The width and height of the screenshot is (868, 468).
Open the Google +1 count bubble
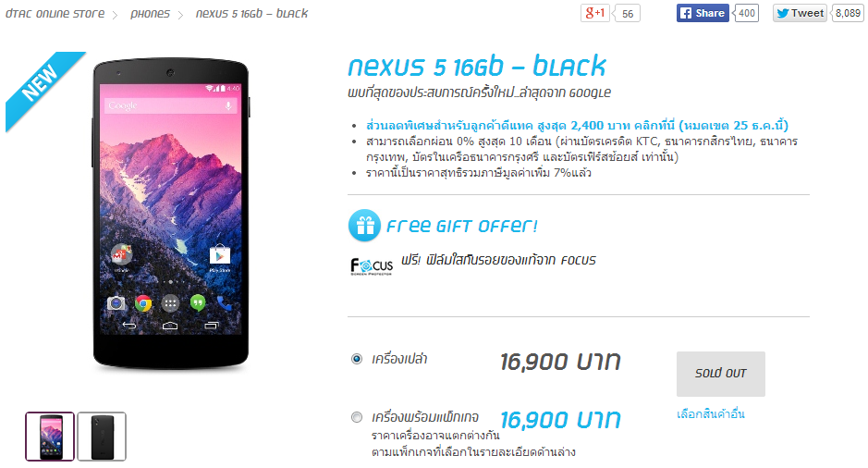(x=627, y=13)
